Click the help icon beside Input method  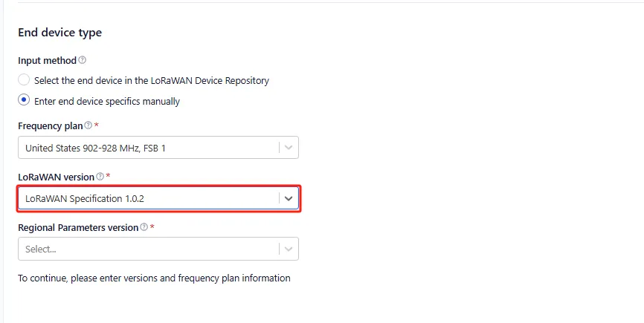(83, 60)
